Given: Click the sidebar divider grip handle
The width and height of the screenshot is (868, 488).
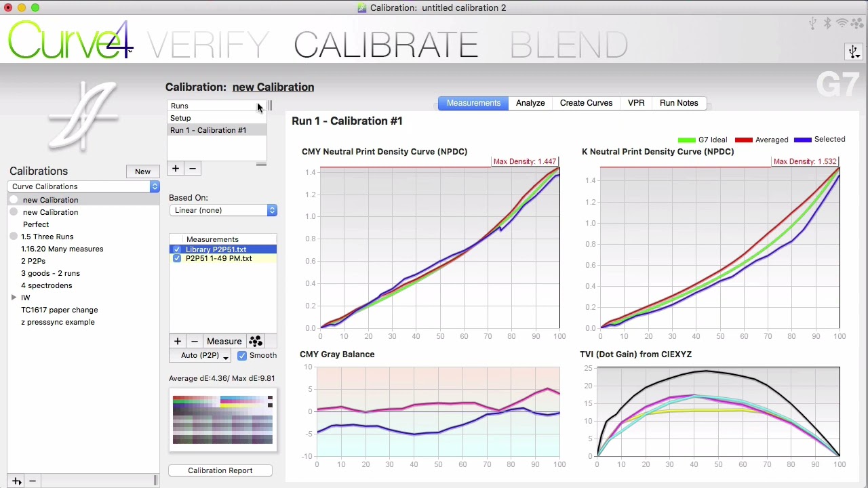Looking at the screenshot, I should point(155,481).
